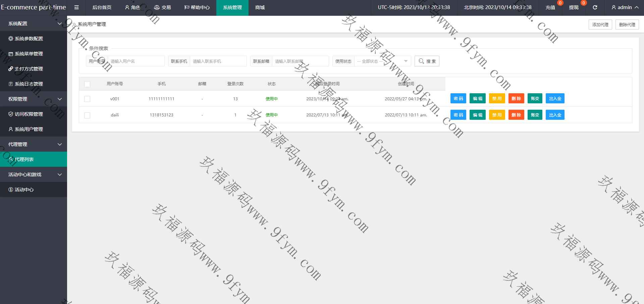
Task: Check the checkbox for user daili
Action: click(87, 115)
